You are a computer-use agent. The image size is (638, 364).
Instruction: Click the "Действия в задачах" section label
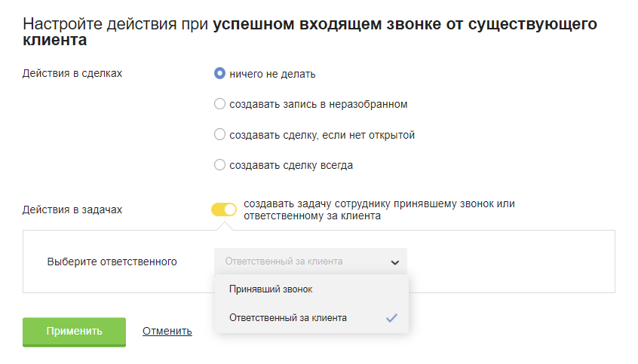pyautogui.click(x=72, y=210)
